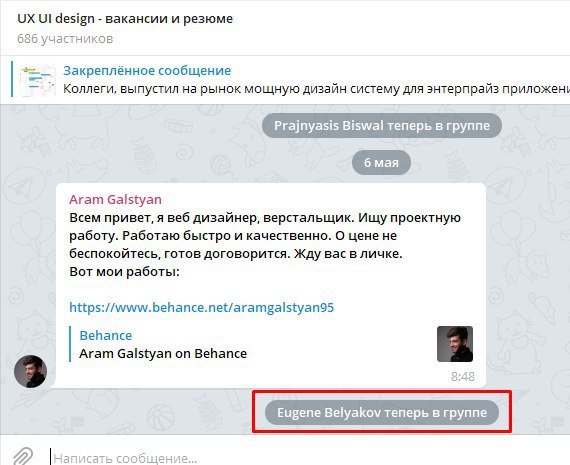The width and height of the screenshot is (570, 465).
Task: Click the pinned message thumbnail image
Action: (x=38, y=81)
